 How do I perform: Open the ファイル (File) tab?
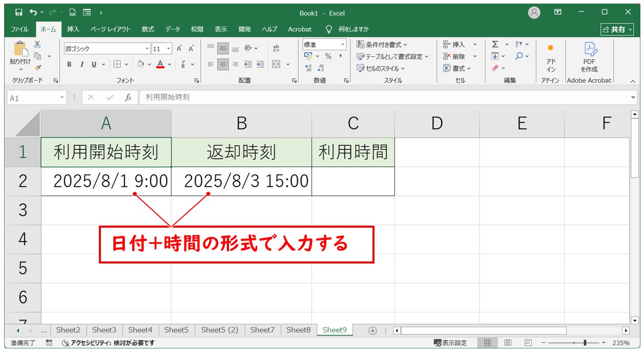pos(19,29)
